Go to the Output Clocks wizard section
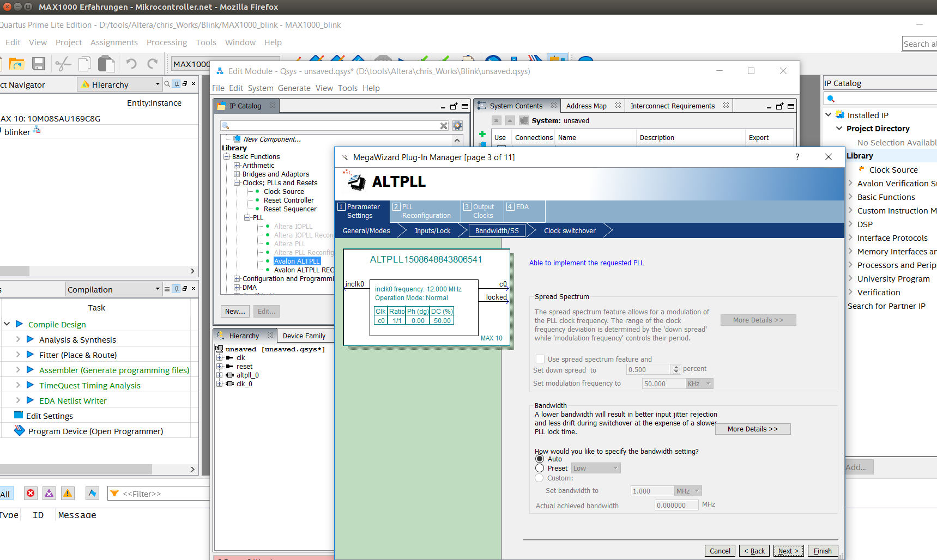This screenshot has height=560, width=937. pyautogui.click(x=482, y=211)
